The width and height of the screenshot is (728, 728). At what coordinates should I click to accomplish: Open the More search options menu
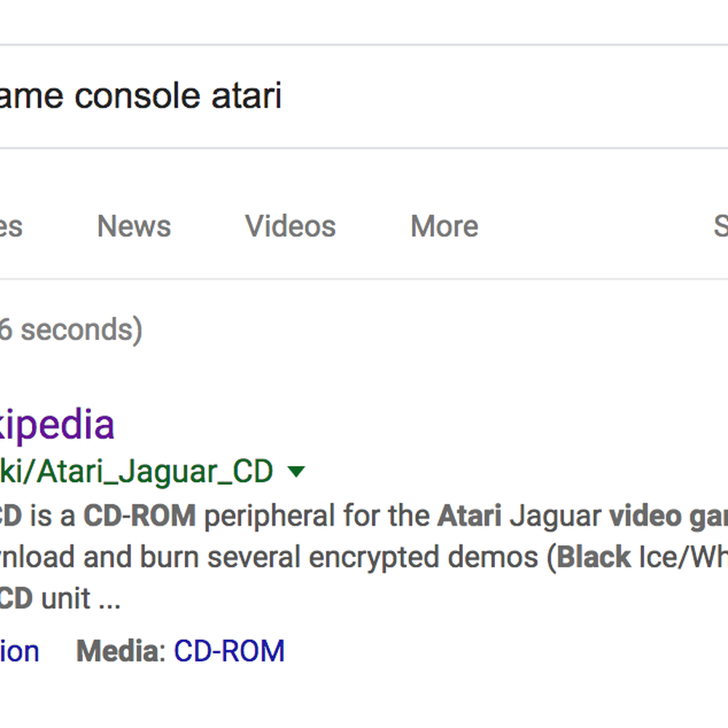(444, 226)
